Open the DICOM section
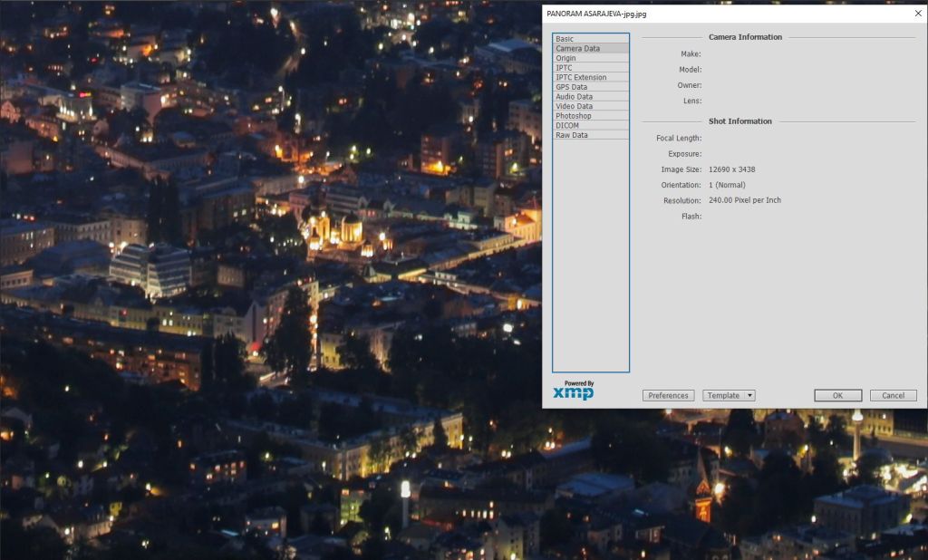Image resolution: width=928 pixels, height=560 pixels. (567, 126)
